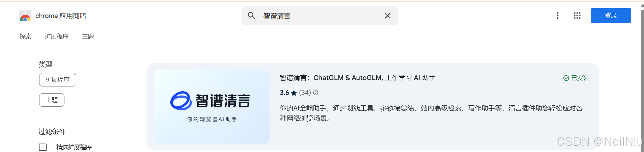
Task: Select the 主题 type filter chip
Action: click(x=52, y=100)
